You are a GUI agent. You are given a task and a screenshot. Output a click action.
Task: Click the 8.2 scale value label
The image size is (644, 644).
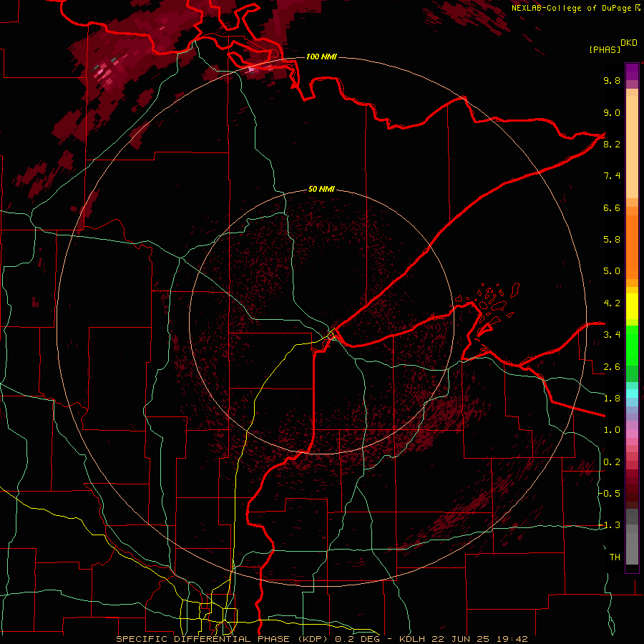pyautogui.click(x=612, y=144)
